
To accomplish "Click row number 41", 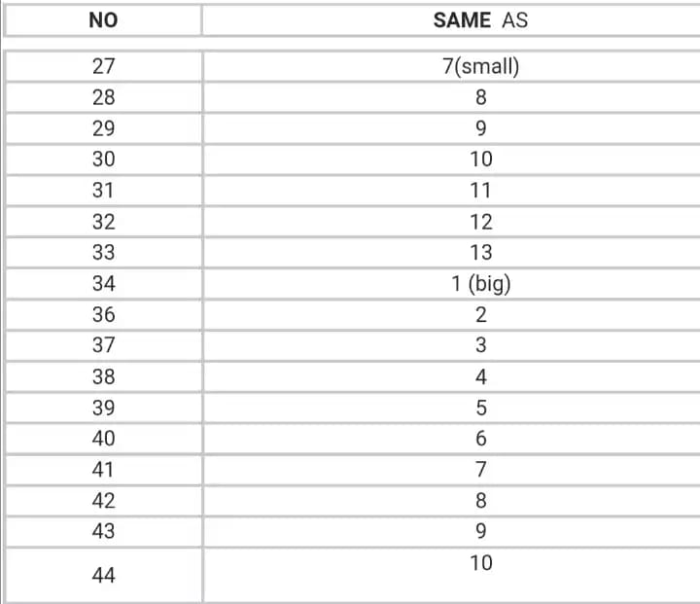I will (x=103, y=470).
